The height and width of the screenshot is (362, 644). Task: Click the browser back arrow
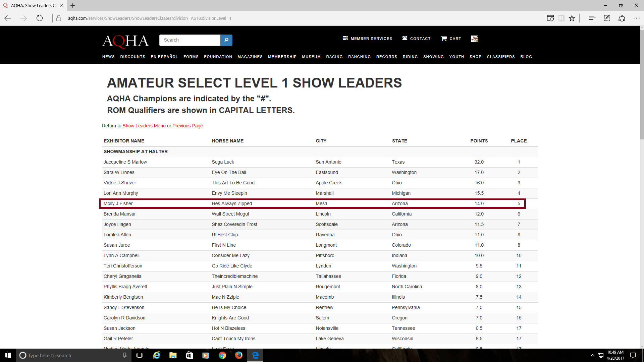click(x=8, y=18)
